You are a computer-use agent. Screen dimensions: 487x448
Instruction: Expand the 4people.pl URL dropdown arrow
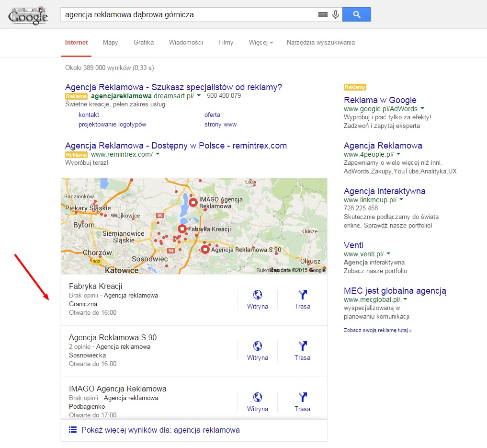[398, 154]
